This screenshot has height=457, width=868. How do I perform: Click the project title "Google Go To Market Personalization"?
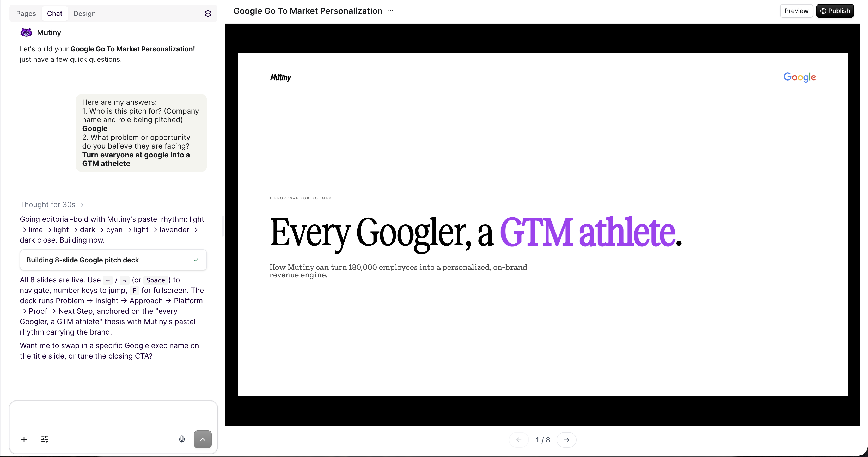[308, 11]
